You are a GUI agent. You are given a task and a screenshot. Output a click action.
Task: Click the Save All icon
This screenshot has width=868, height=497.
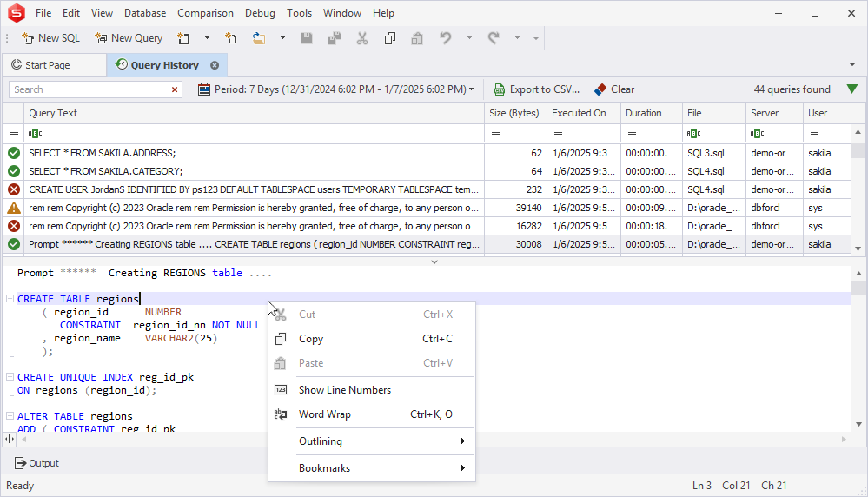coord(334,38)
